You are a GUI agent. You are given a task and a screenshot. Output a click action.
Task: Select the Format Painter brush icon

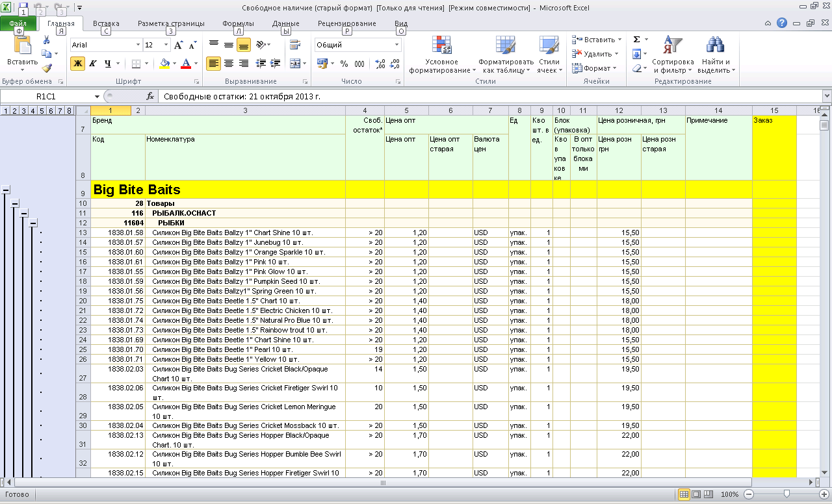coord(47,68)
